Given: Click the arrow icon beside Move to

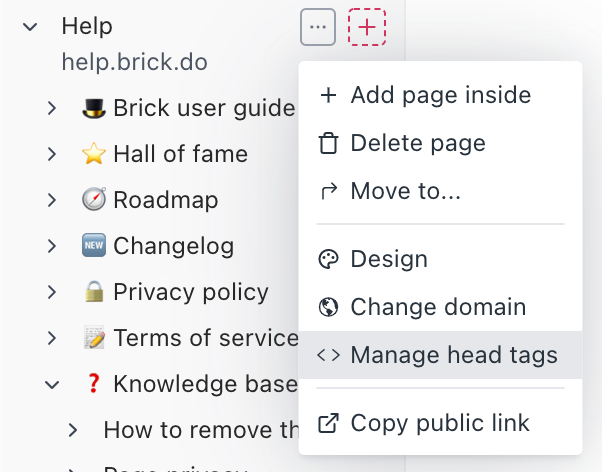Looking at the screenshot, I should 328,191.
